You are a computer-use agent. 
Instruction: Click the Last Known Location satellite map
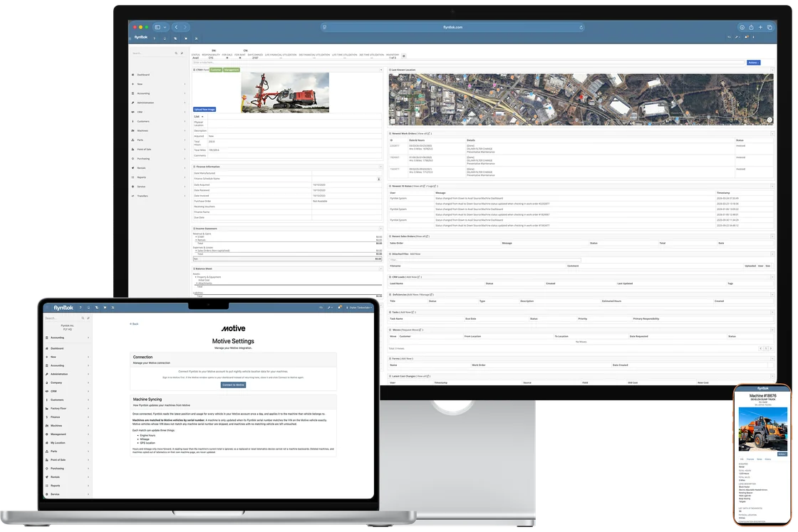pyautogui.click(x=581, y=100)
